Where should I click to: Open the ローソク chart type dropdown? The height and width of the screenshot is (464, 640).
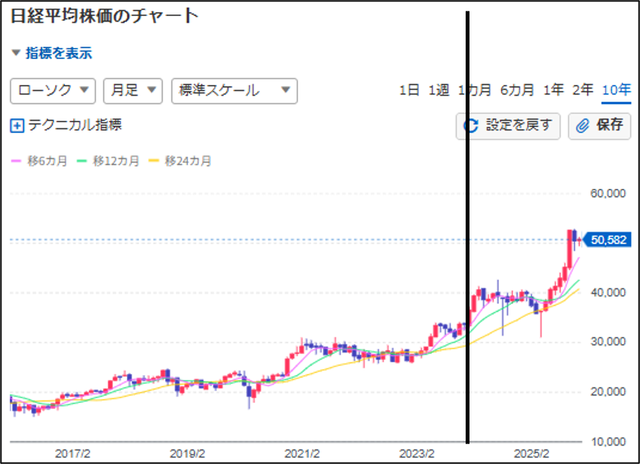point(53,91)
